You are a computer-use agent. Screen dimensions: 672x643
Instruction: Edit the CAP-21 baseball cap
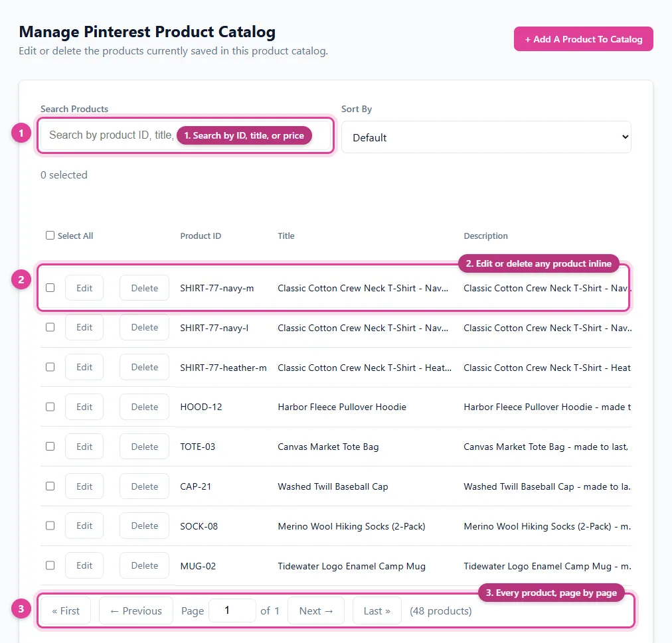(x=84, y=486)
